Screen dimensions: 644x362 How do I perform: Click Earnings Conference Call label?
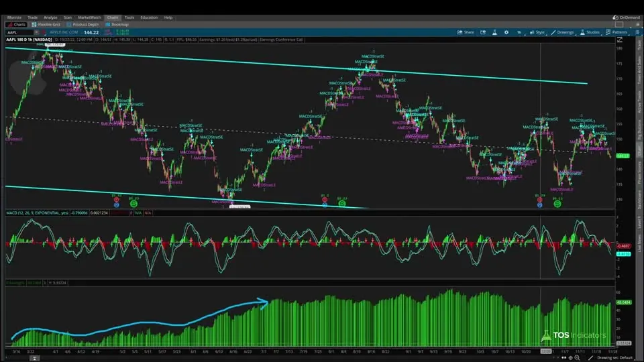click(281, 40)
